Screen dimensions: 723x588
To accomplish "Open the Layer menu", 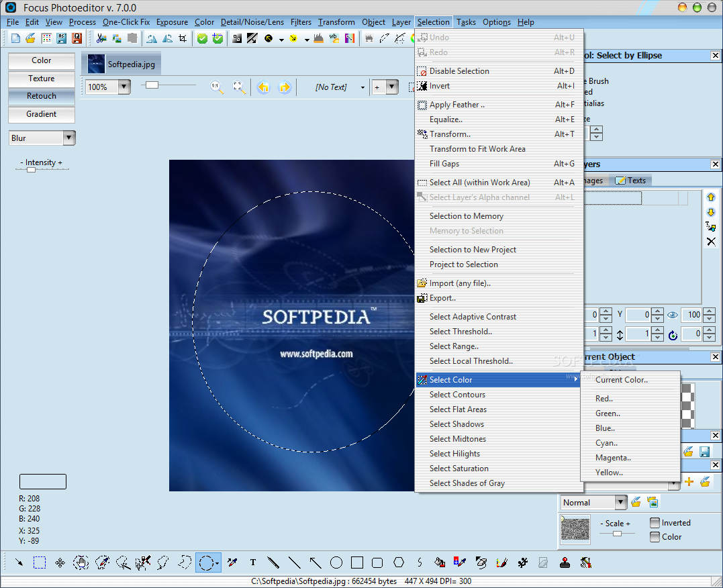I will point(401,22).
